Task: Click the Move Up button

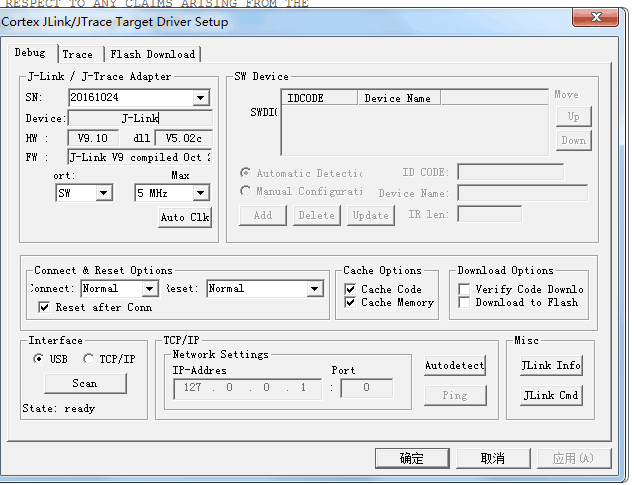Action: click(x=574, y=117)
